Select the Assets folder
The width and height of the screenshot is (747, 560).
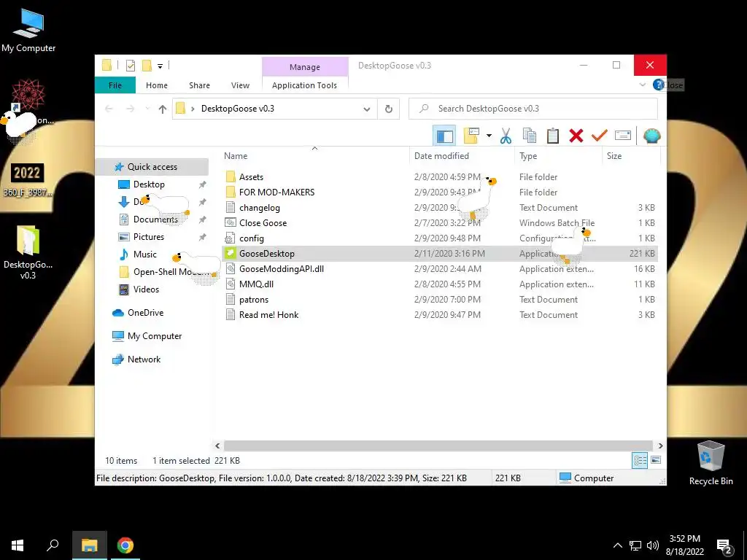[x=251, y=177]
